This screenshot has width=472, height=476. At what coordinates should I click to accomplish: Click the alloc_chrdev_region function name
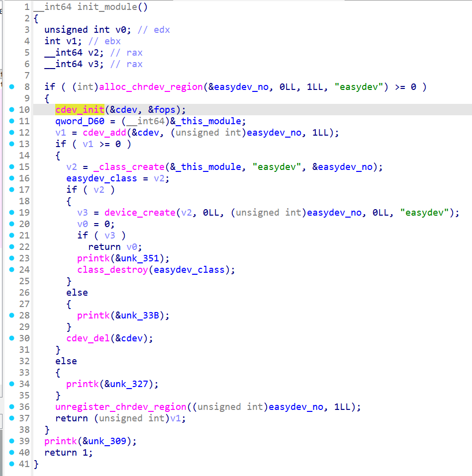[x=151, y=87]
